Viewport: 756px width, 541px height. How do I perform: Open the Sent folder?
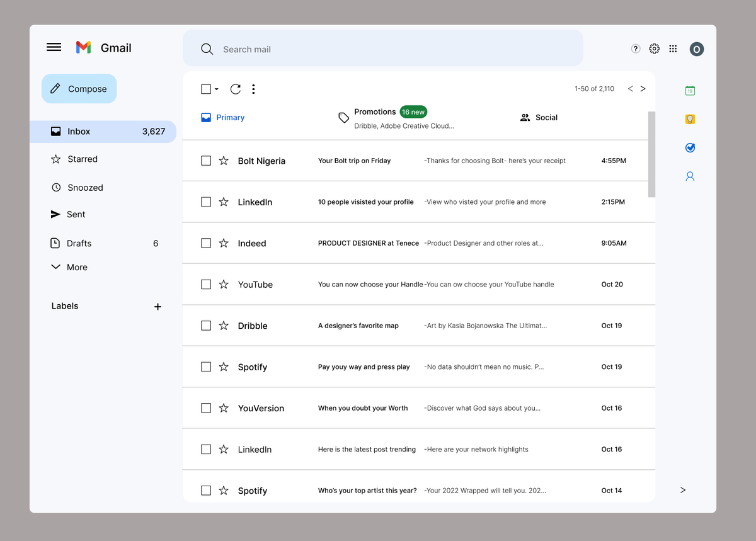(68, 214)
